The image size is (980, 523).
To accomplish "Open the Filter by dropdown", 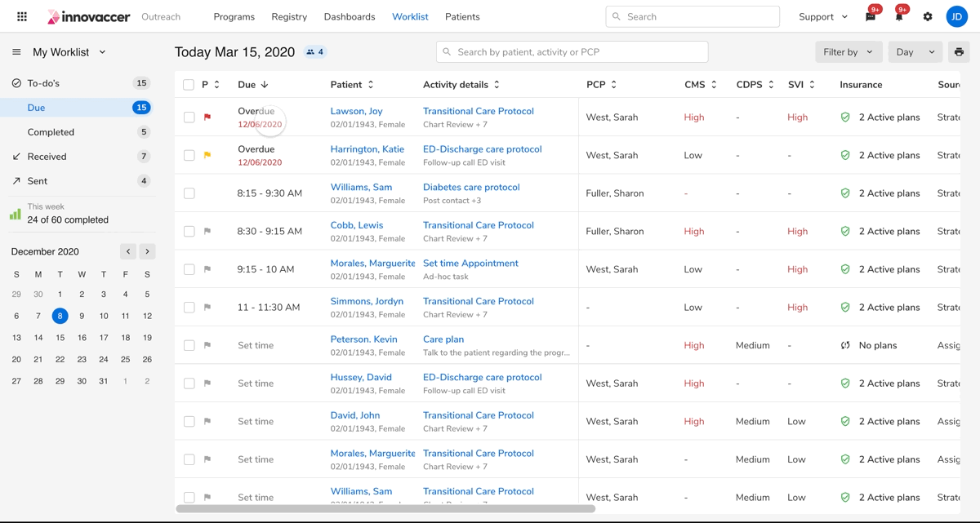I will click(x=849, y=52).
